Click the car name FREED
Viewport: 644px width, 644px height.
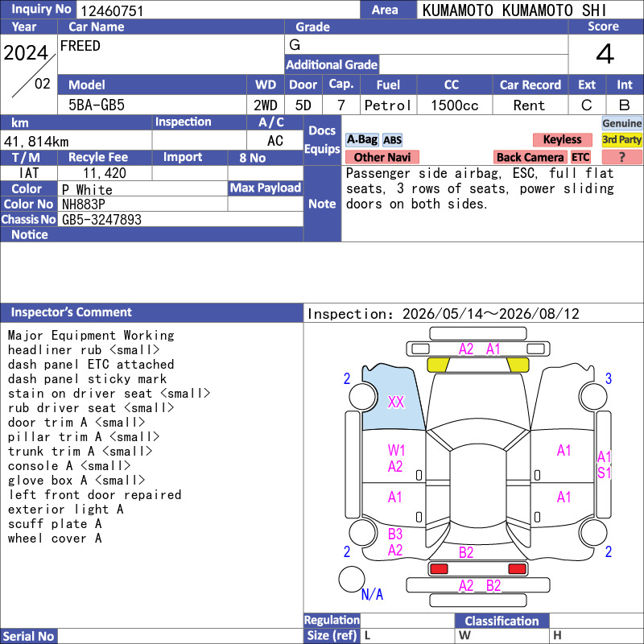[80, 46]
